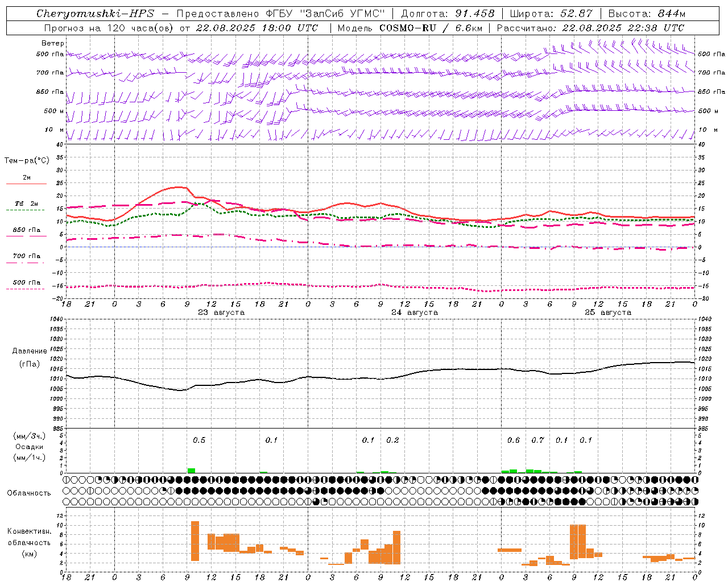This screenshot has width=728, height=582.
Task: Click 700 гПа entry in the temperature legend
Action: pos(27,256)
